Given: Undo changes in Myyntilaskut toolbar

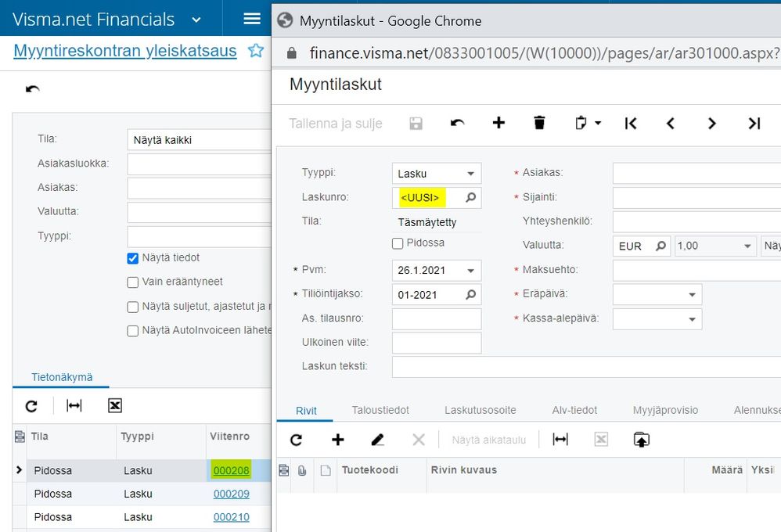Looking at the screenshot, I should (x=457, y=123).
